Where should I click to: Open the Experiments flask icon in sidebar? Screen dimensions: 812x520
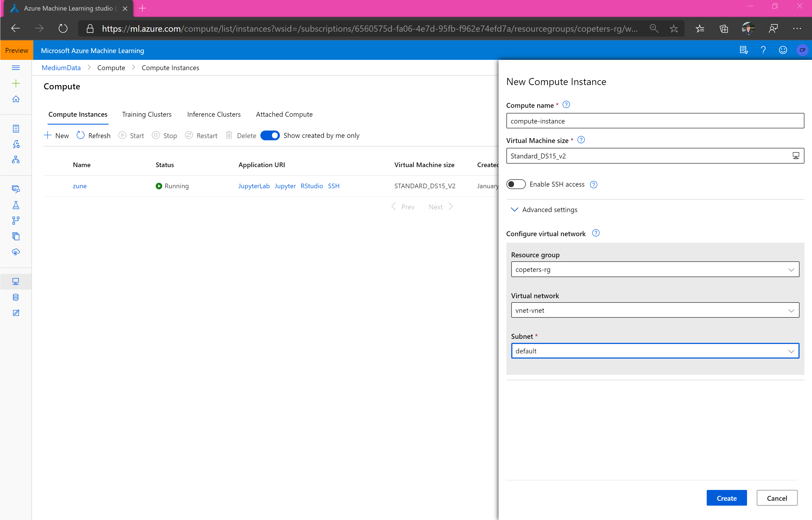(15, 205)
